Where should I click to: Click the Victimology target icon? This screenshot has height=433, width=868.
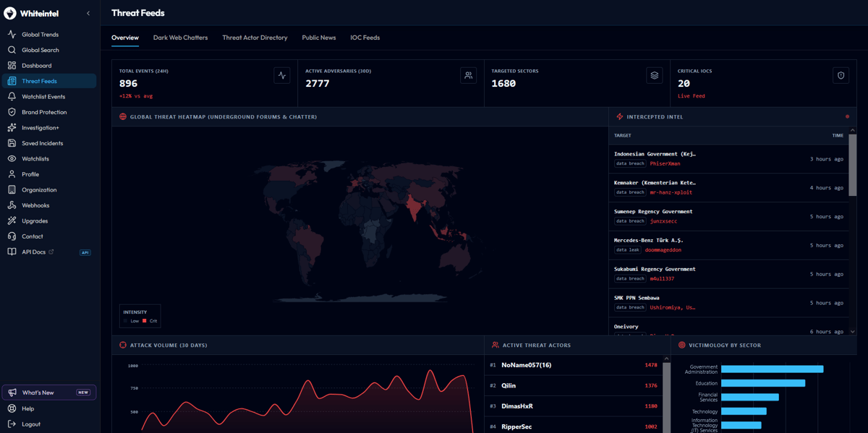(681, 346)
